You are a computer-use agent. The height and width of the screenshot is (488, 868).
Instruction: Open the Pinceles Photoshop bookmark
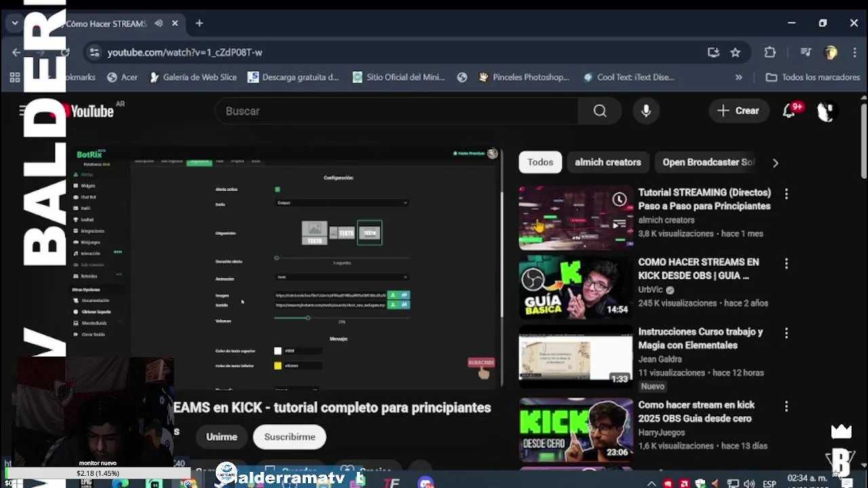click(x=524, y=77)
